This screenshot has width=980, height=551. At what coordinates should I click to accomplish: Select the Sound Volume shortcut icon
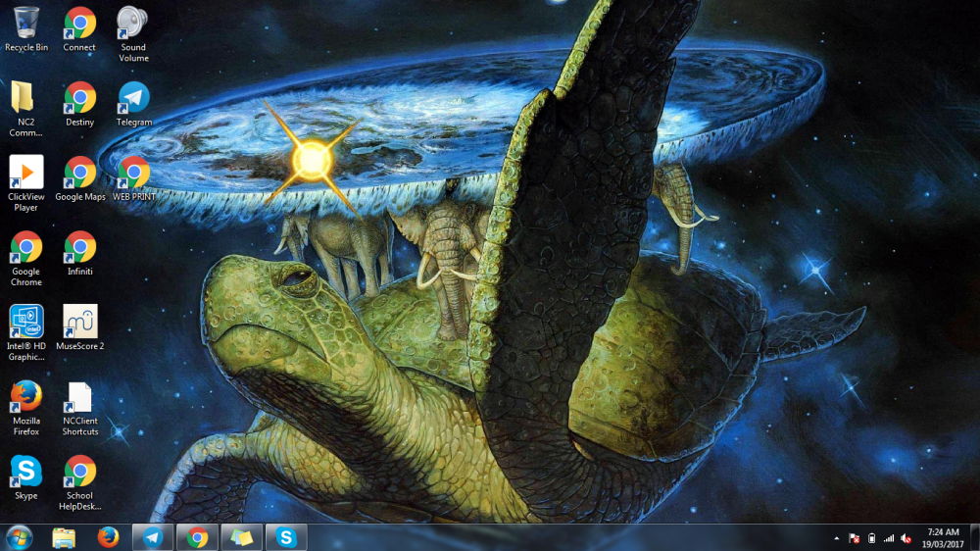133,34
